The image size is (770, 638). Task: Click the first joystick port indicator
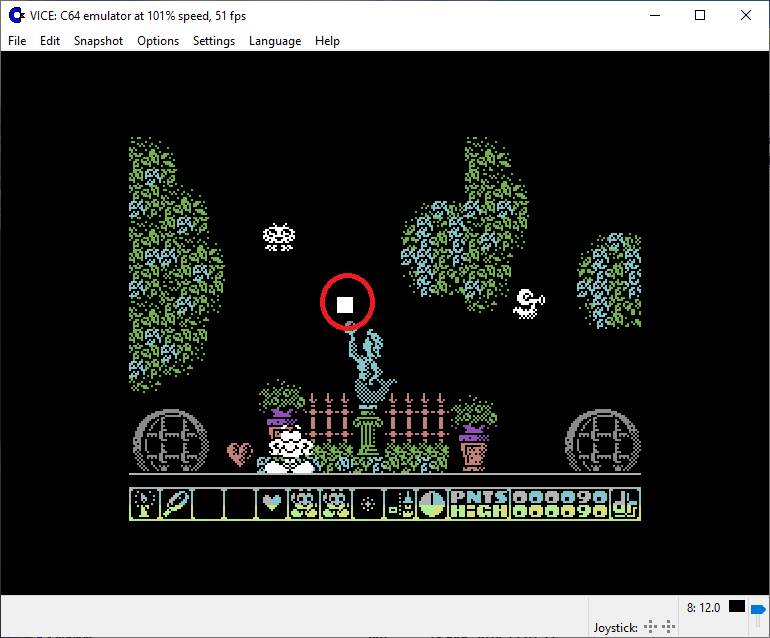point(650,627)
